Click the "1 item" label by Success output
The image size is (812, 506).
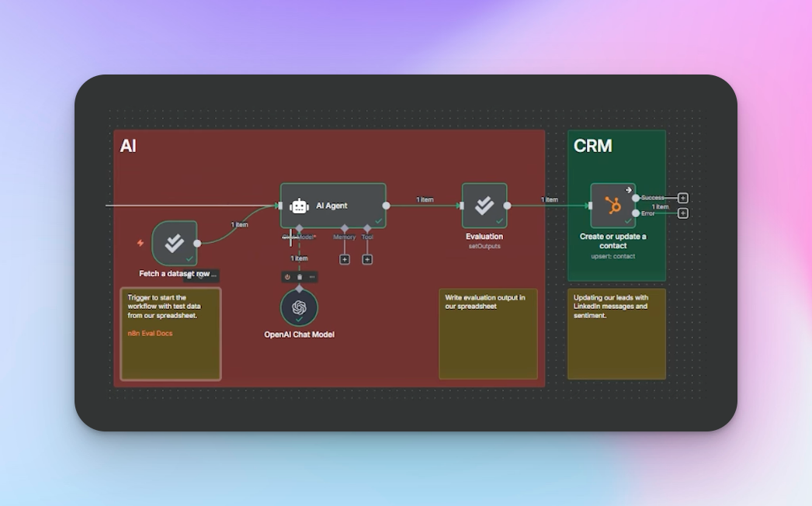[660, 206]
